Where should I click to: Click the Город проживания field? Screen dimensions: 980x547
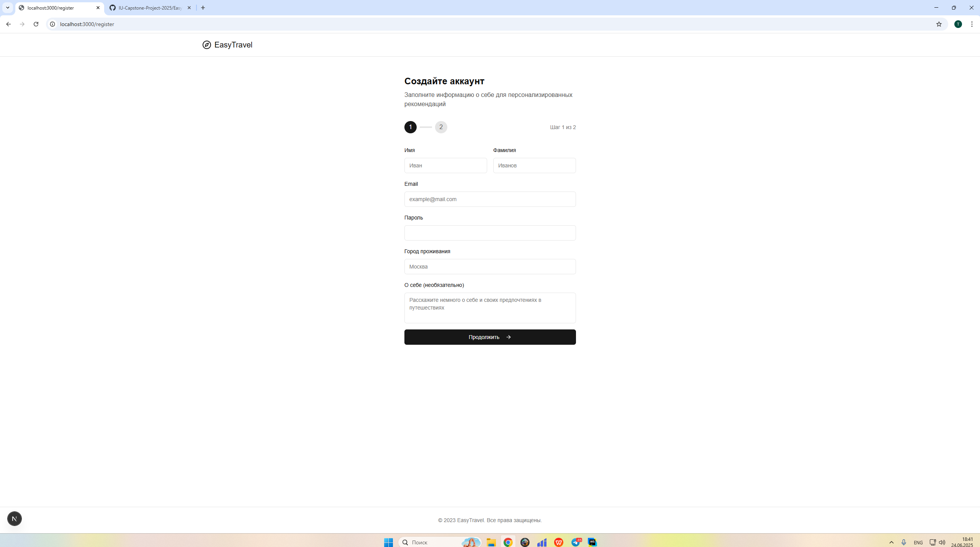[490, 267]
